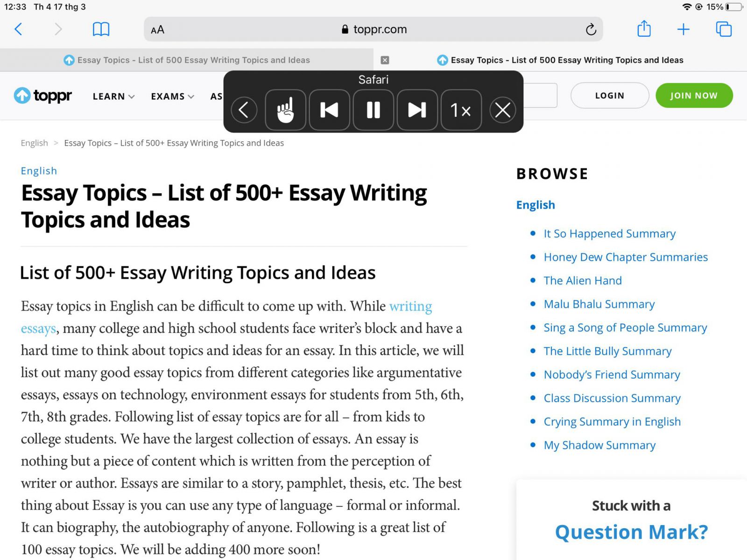Open the English link under BROWSE
The width and height of the screenshot is (747, 560).
[x=536, y=205]
